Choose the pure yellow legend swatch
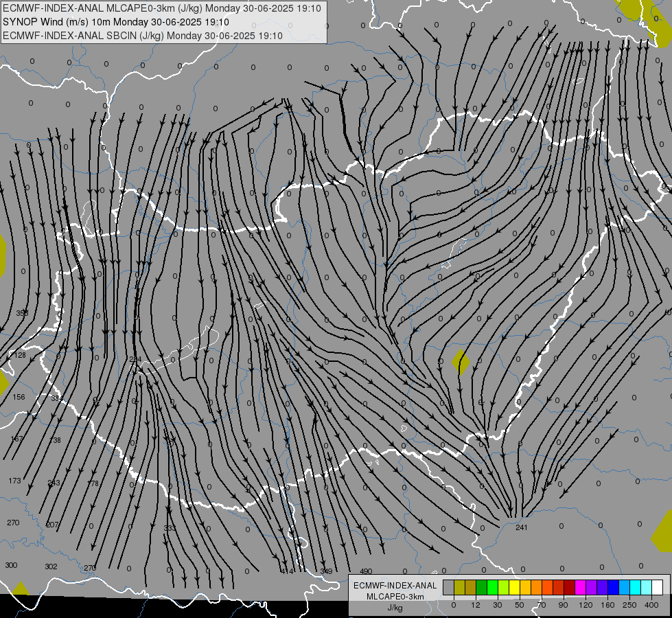672x618 pixels. 515,587
